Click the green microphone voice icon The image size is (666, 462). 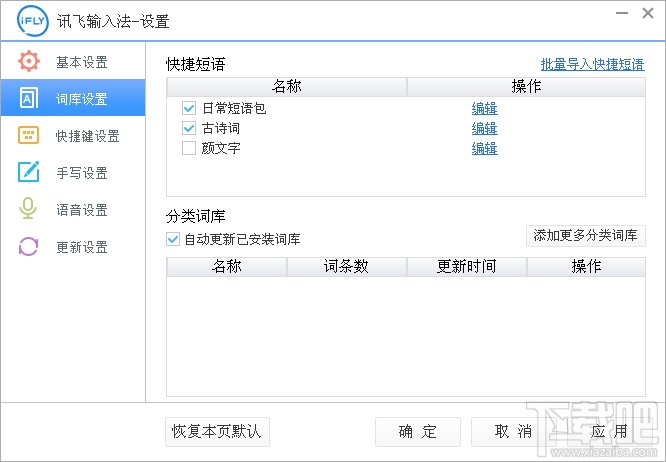pyautogui.click(x=28, y=209)
